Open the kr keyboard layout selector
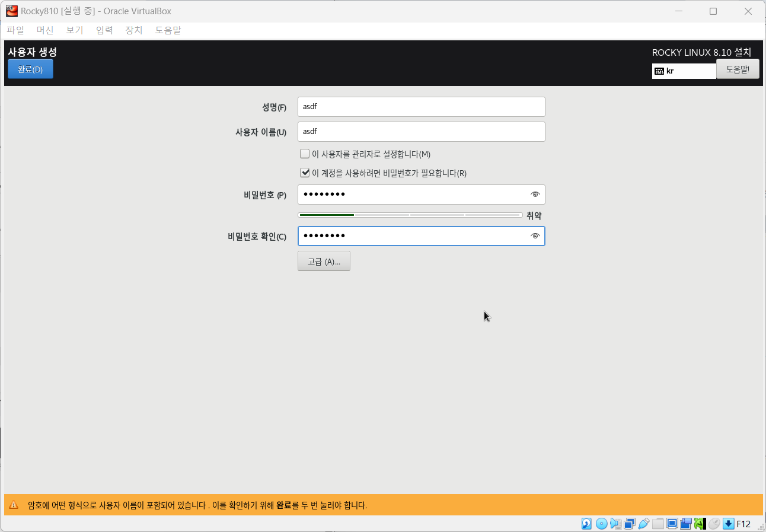 tap(684, 71)
